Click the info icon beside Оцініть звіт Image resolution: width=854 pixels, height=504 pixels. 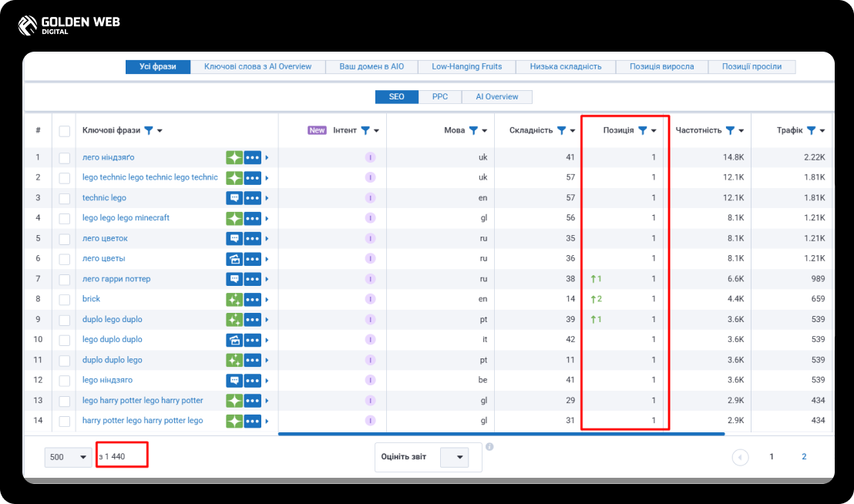489,447
